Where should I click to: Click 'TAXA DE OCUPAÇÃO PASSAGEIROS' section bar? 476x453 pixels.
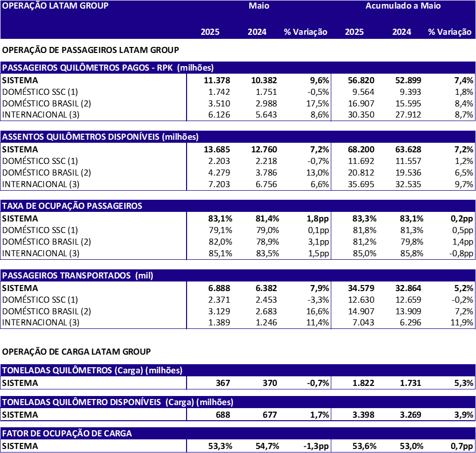[x=238, y=206]
